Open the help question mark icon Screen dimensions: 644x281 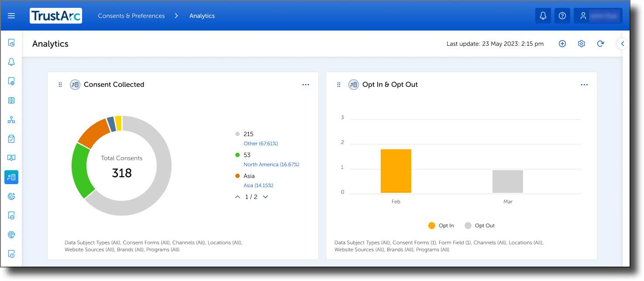562,16
